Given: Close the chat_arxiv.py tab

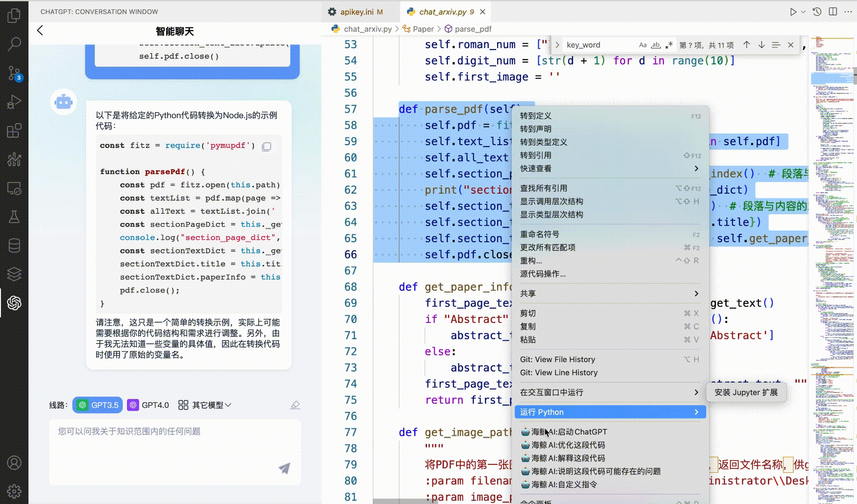Looking at the screenshot, I should point(483,12).
